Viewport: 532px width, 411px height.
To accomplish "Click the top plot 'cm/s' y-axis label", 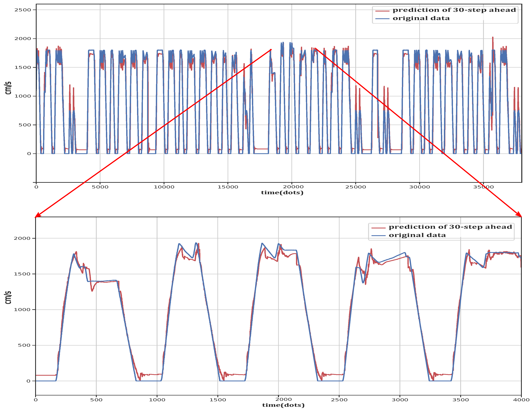I will pyautogui.click(x=8, y=88).
